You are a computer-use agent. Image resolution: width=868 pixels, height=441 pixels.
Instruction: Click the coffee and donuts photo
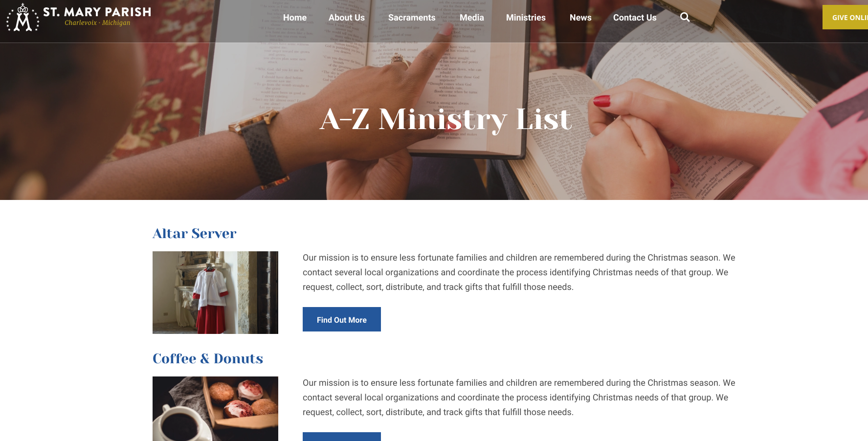pyautogui.click(x=215, y=409)
